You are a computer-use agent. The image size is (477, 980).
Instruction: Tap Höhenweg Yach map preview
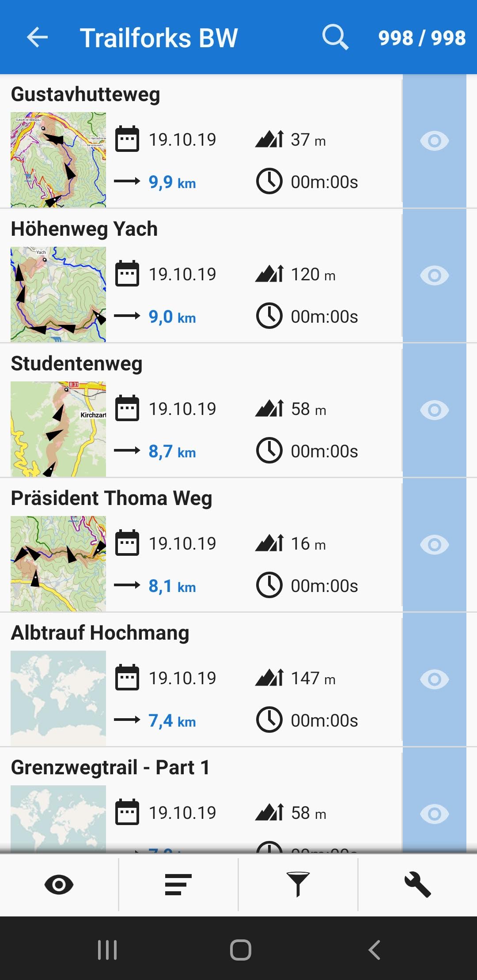(58, 294)
